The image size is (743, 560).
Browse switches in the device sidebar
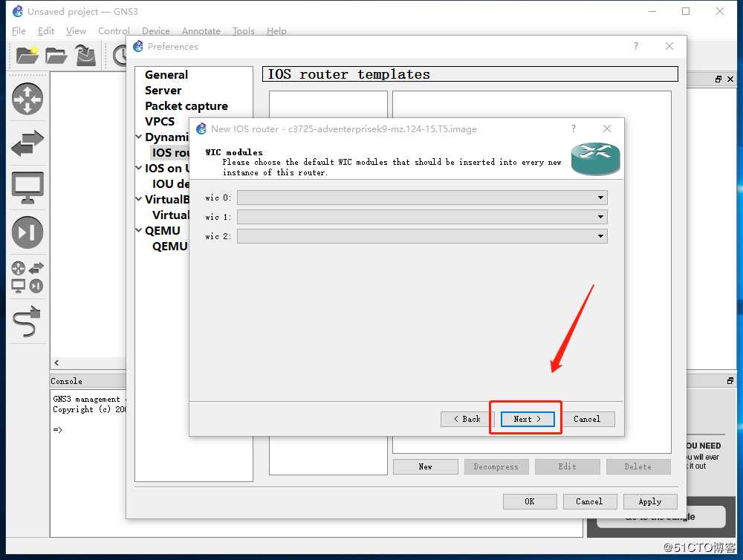(27, 143)
